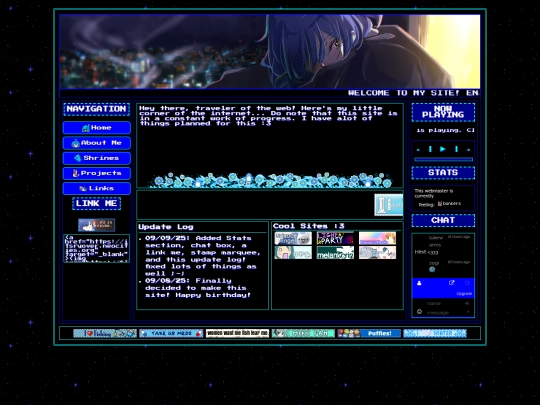
Task: Click the bonkers mood icon in Stats
Action: click(440, 204)
